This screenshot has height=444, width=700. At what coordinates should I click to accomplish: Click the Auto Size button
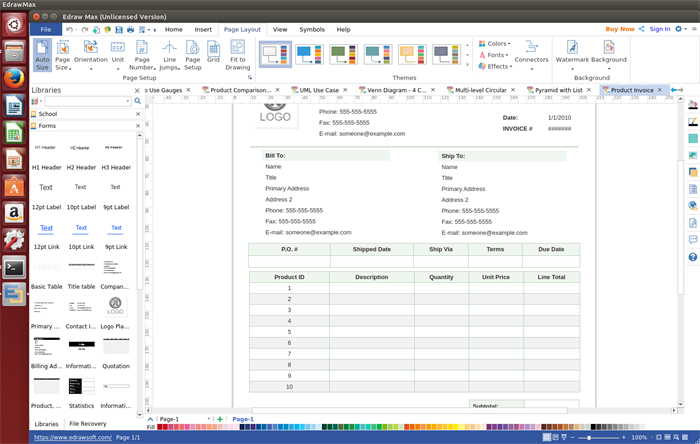[x=43, y=55]
